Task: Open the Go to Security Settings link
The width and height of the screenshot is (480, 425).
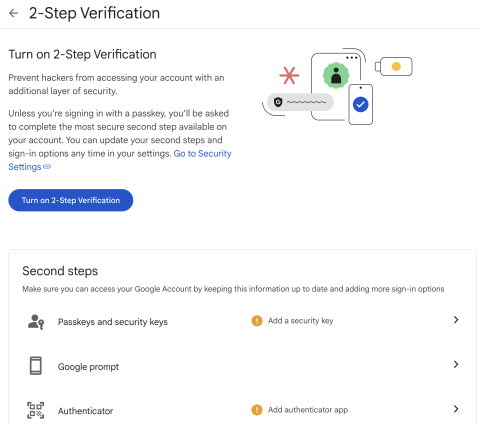Action: pyautogui.click(x=120, y=160)
